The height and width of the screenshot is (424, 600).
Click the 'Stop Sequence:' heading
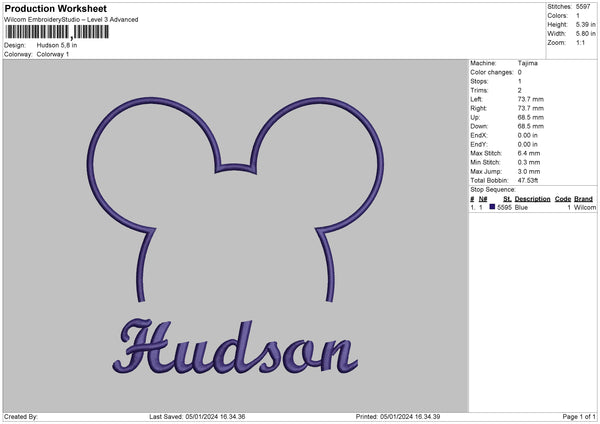[x=493, y=190]
